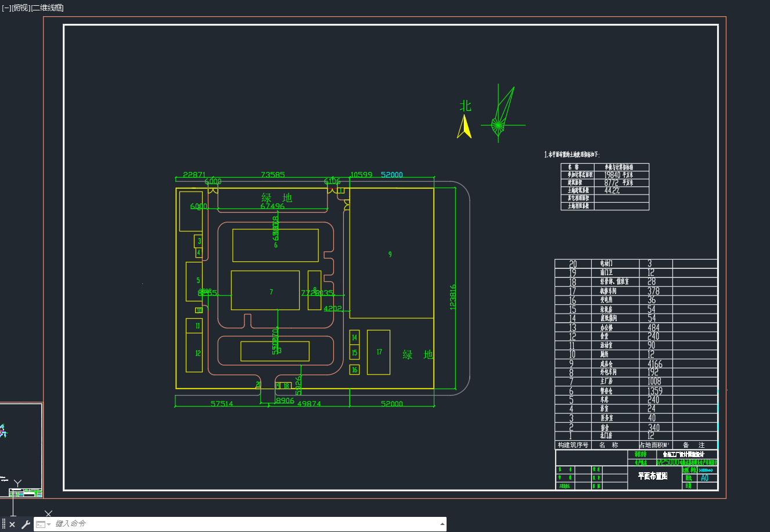Open the [二维线框] visual style menu

coord(48,8)
